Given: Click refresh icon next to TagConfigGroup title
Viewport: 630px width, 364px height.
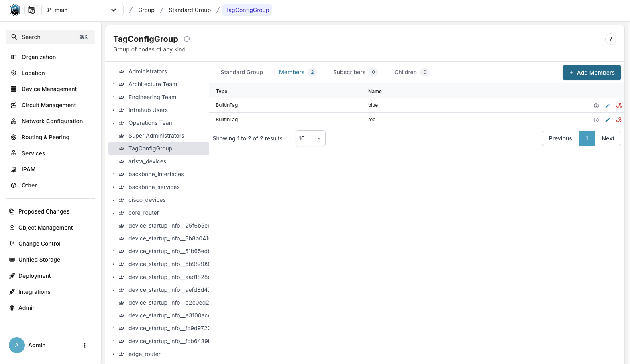Looking at the screenshot, I should tap(187, 39).
